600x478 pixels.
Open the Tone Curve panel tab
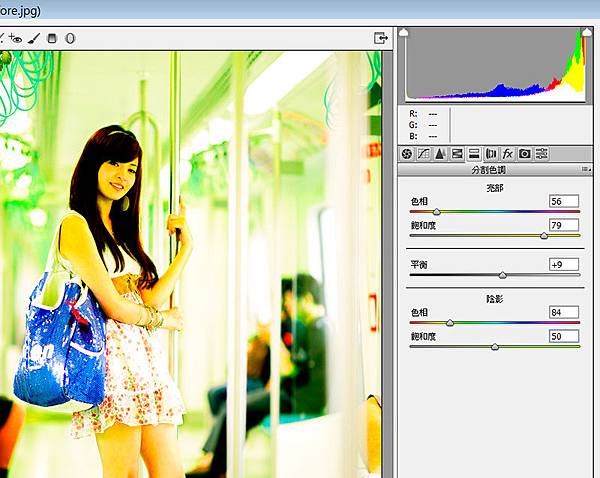click(x=423, y=154)
